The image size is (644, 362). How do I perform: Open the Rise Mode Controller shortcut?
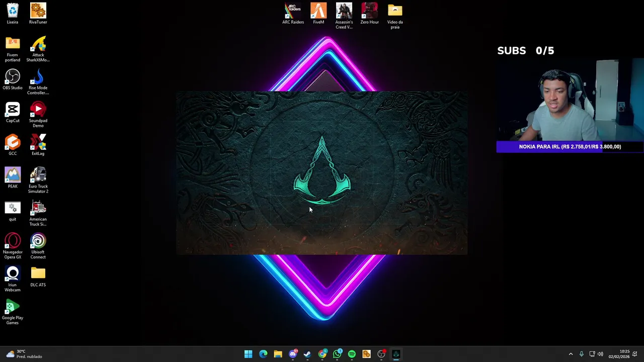(38, 81)
